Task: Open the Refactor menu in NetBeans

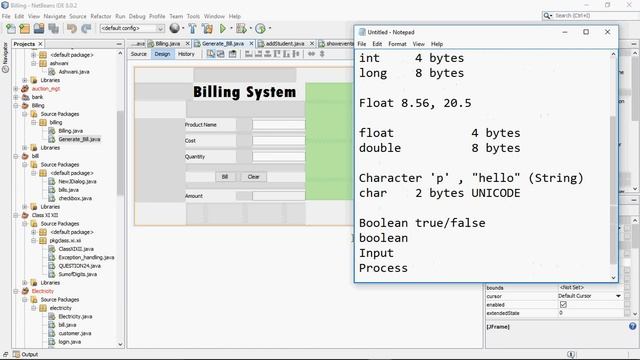Action: coord(101,16)
